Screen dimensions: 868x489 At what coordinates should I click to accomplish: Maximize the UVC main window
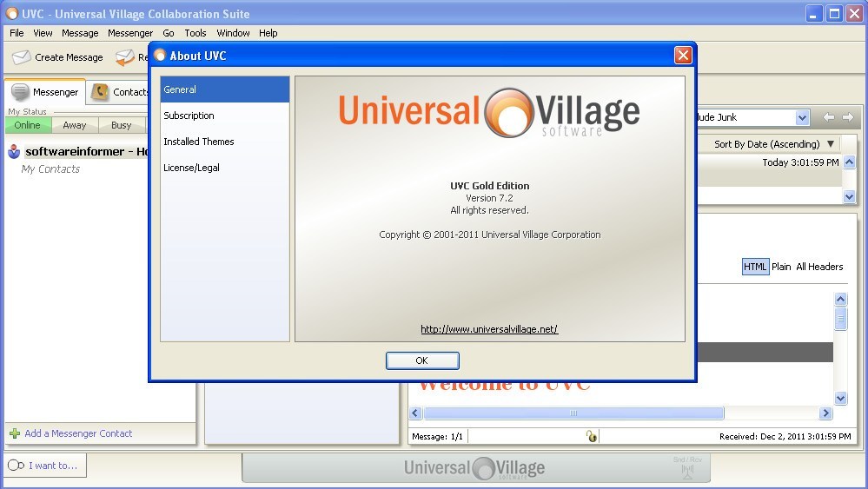tap(834, 13)
